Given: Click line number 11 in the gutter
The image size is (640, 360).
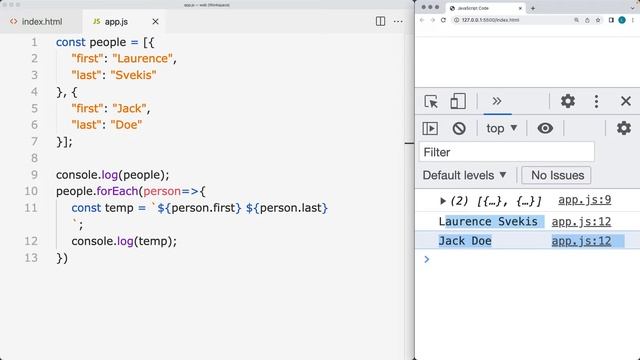Looking at the screenshot, I should [x=31, y=208].
